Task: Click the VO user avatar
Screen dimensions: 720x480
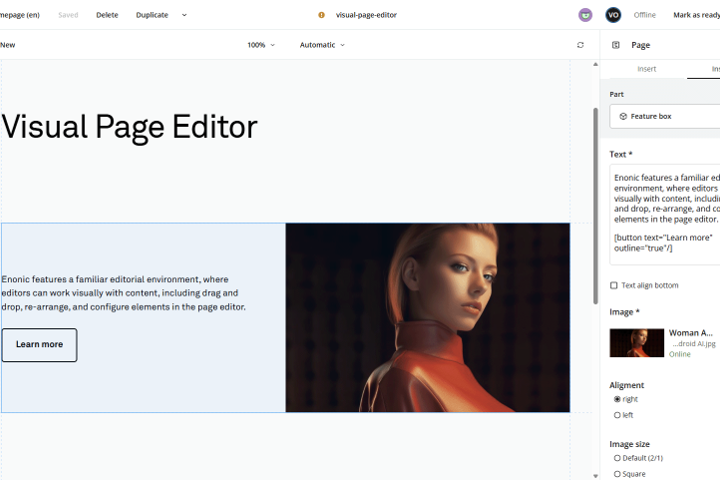Action: pyautogui.click(x=613, y=15)
